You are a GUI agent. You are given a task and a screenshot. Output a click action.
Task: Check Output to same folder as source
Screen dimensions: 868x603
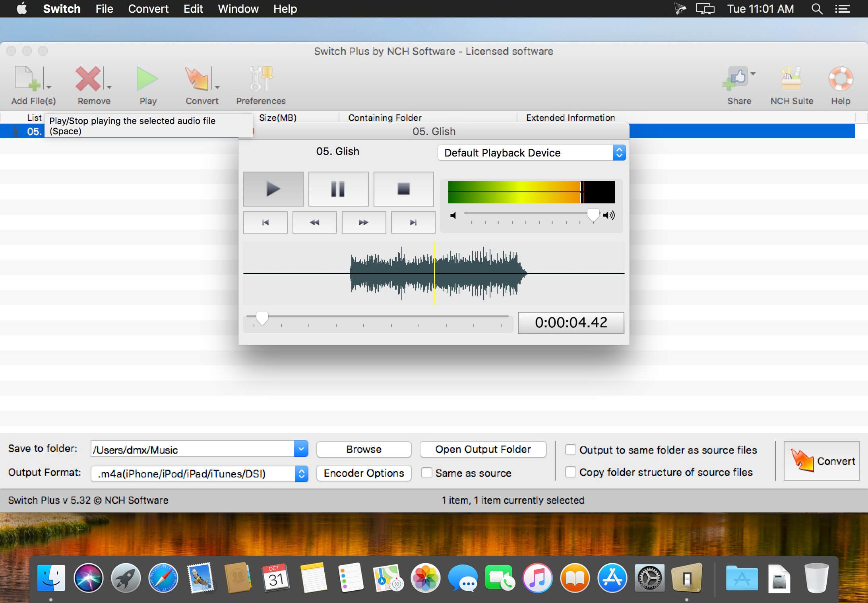coord(570,450)
